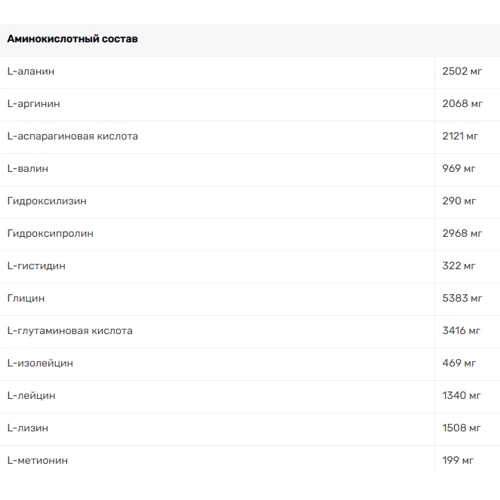
Task: Select the L-гистидин row label
Action: pos(36,266)
